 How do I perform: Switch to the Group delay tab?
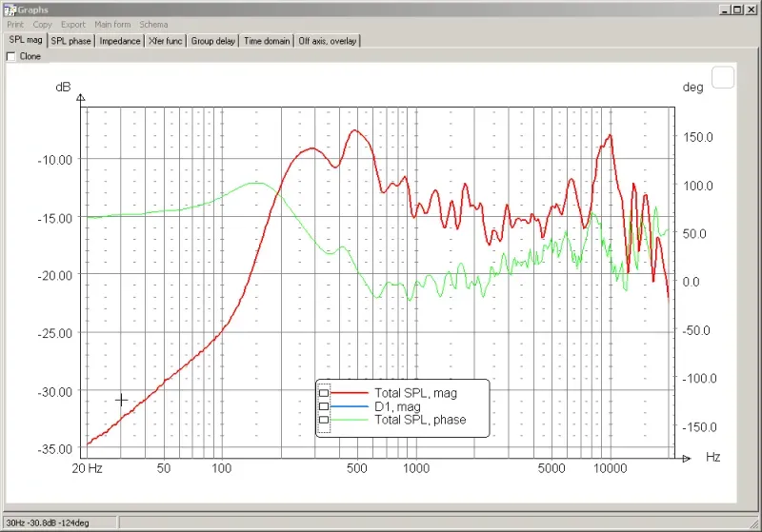click(x=212, y=41)
